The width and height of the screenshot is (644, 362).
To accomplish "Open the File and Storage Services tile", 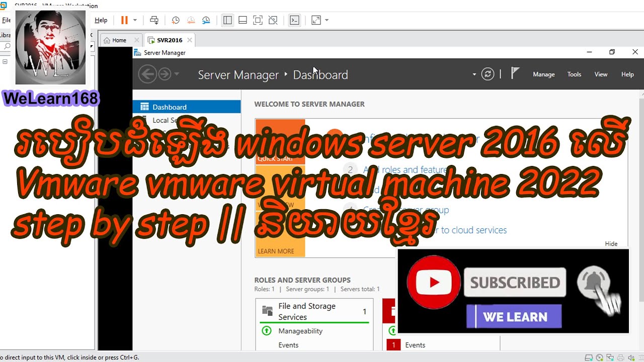I will pos(314,311).
